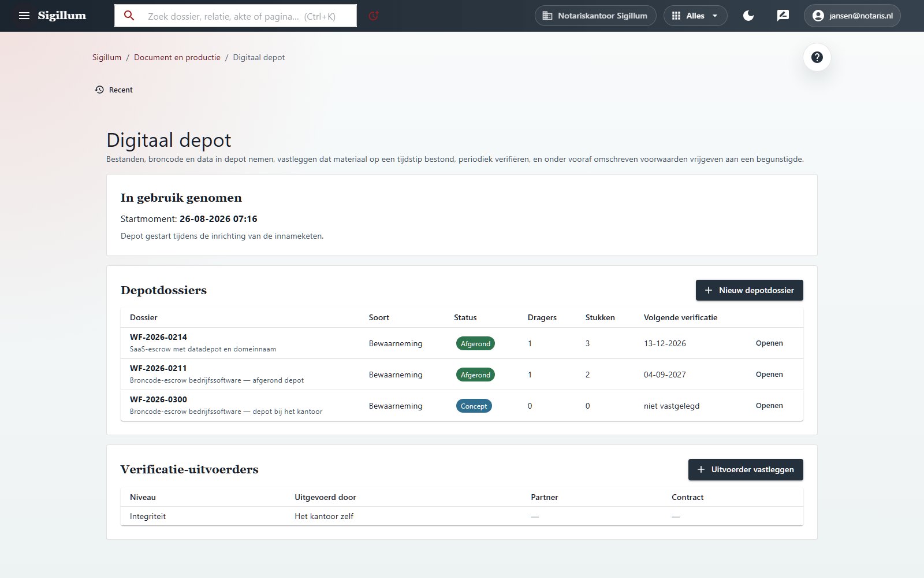
Task: Open the jansen@notaris.nl account menu
Action: (852, 16)
